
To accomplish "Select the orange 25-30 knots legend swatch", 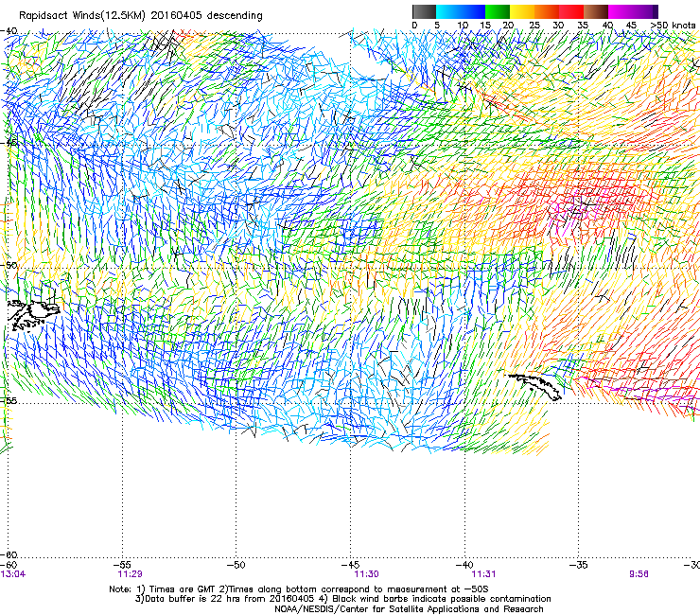I will coord(547,11).
